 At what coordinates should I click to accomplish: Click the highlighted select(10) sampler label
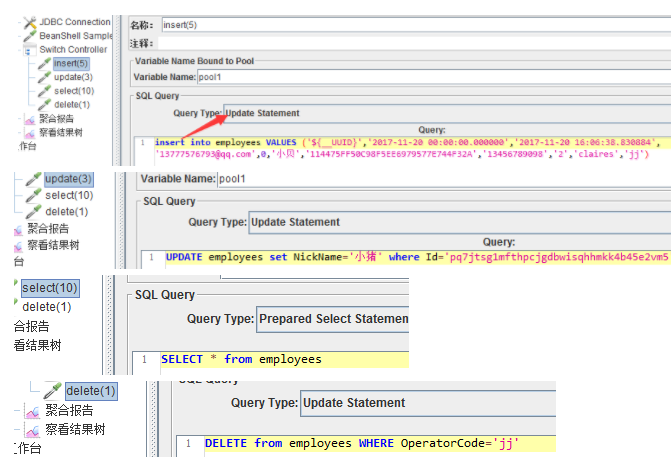[50, 288]
